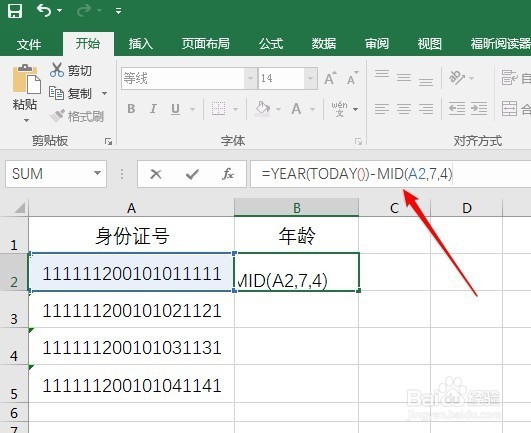Open the 审阅 ribbon tab
The height and width of the screenshot is (433, 531).
click(377, 43)
